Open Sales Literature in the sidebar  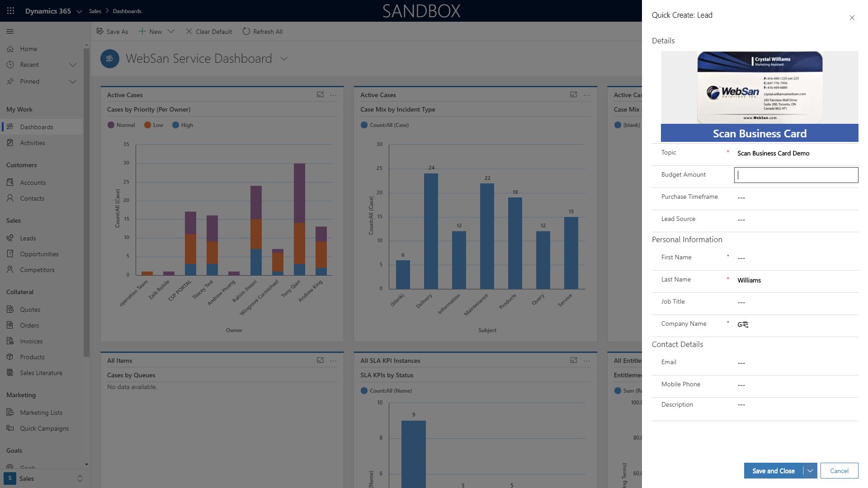tap(42, 373)
